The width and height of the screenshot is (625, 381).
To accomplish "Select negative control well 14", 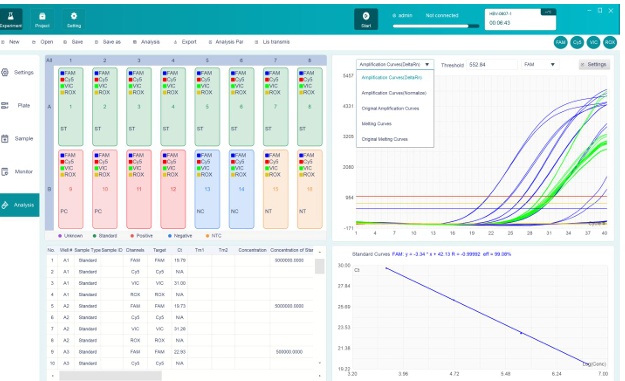I will [241, 189].
